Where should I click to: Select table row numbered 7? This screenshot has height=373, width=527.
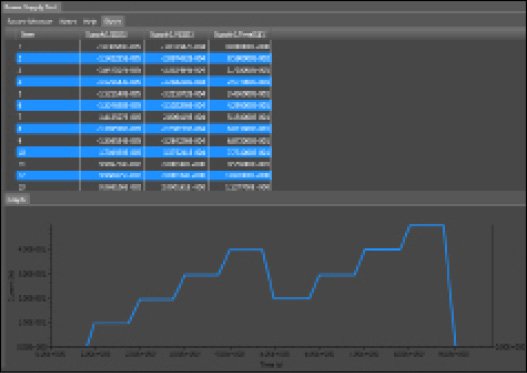tap(144, 117)
